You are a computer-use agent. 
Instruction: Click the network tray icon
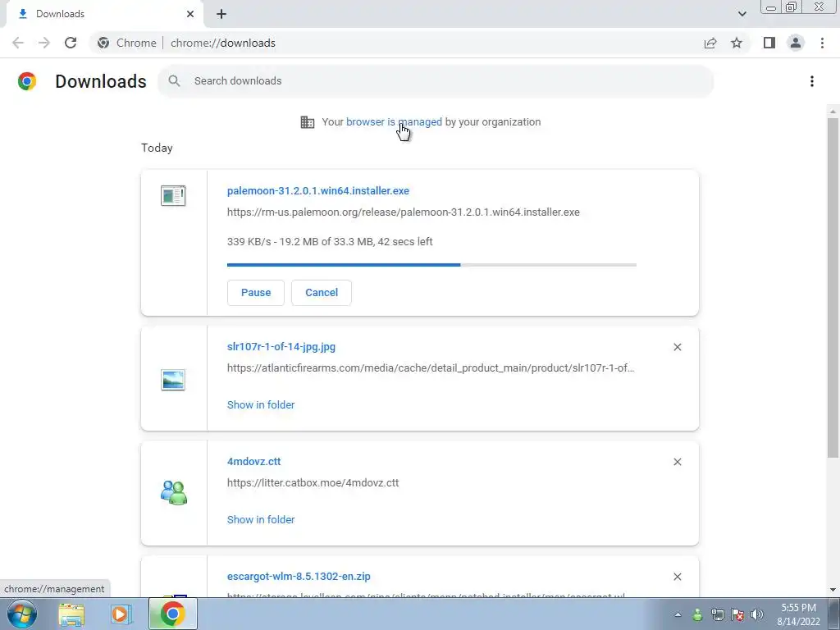coord(717,614)
